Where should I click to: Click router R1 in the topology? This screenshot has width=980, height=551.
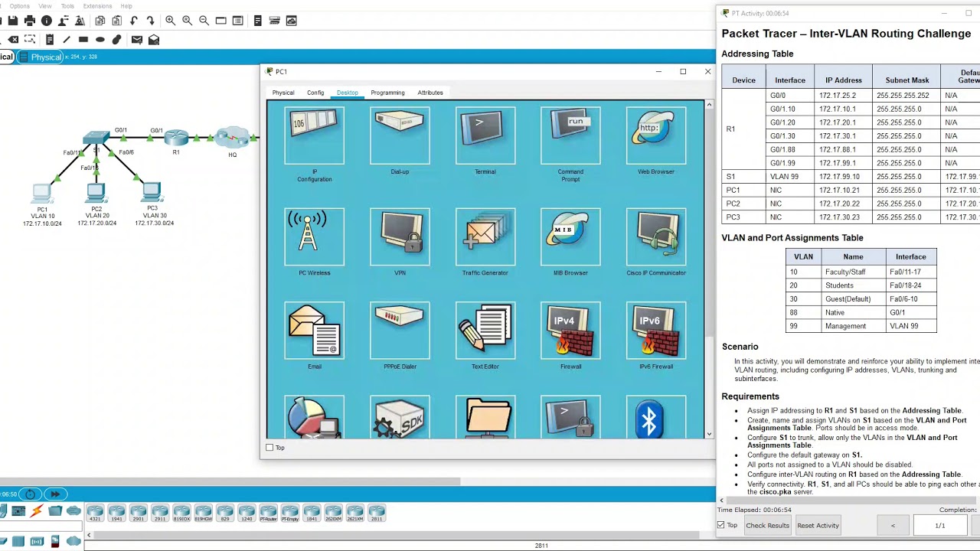coord(176,139)
